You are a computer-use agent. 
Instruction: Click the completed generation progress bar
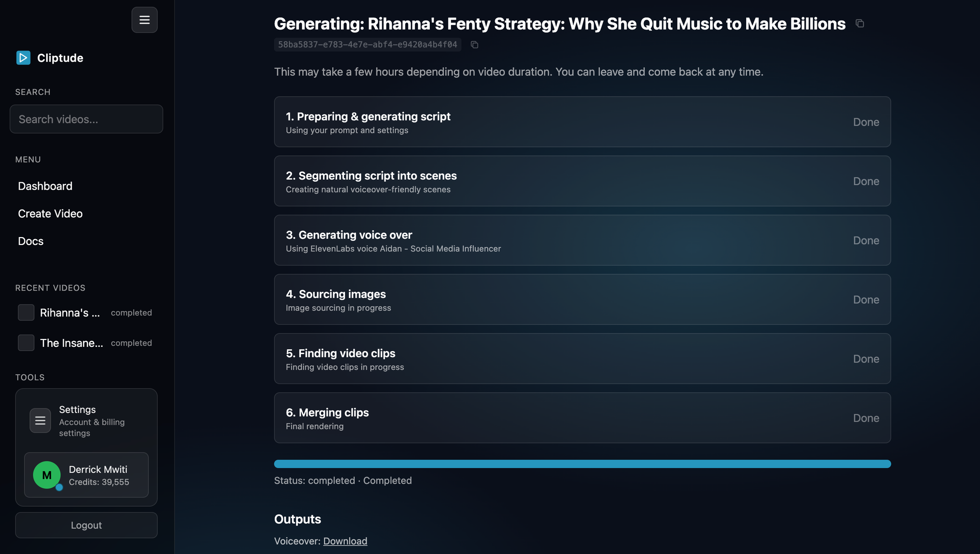pyautogui.click(x=582, y=464)
